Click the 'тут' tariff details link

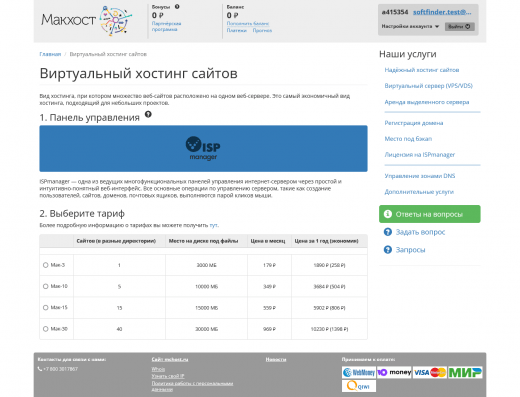(214, 225)
